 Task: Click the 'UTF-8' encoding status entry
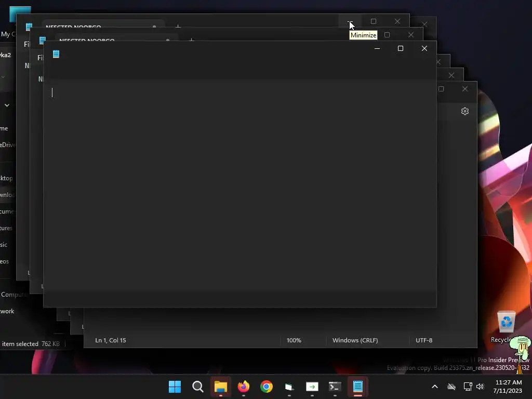click(424, 340)
